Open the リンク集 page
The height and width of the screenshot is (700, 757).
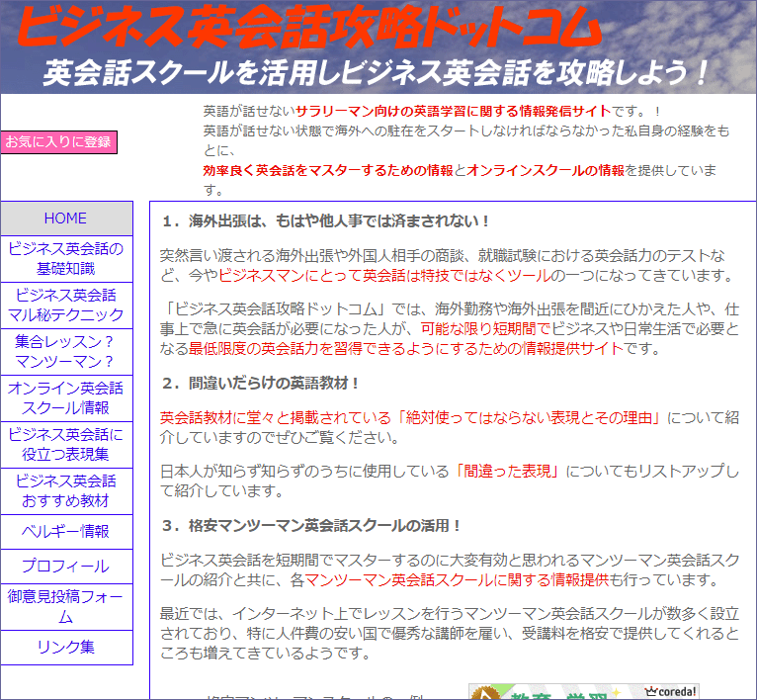66,648
